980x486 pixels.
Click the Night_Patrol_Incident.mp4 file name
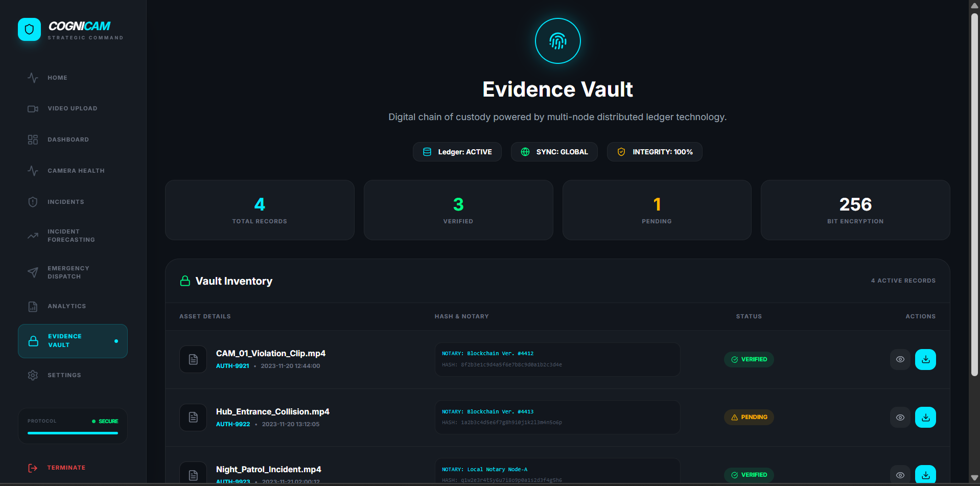[269, 469]
